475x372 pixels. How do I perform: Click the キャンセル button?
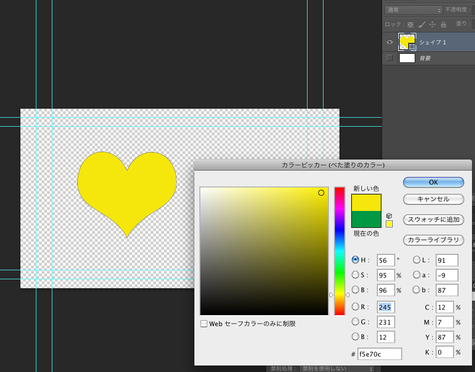coord(433,199)
